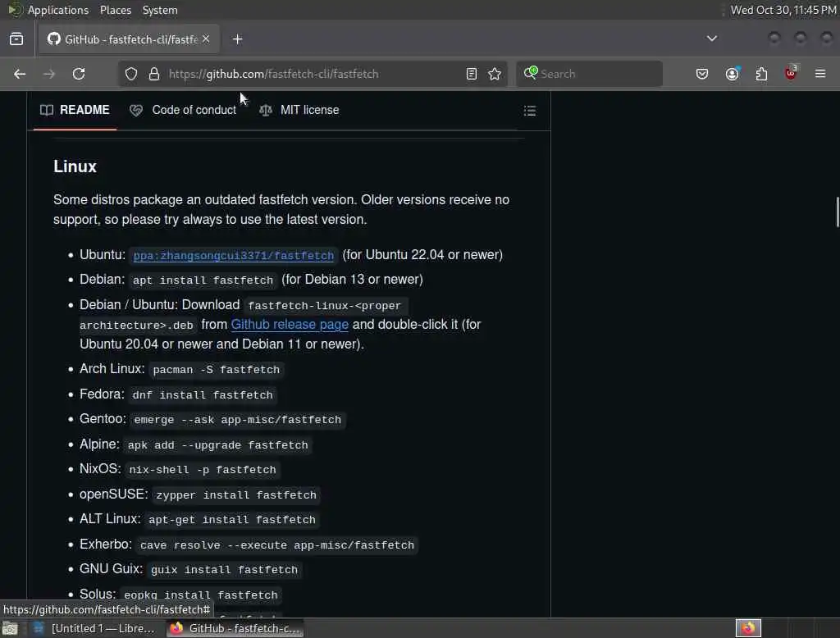Click the 'guix install fastfetch' code text
Screen dimensions: 840x638
[x=224, y=570]
